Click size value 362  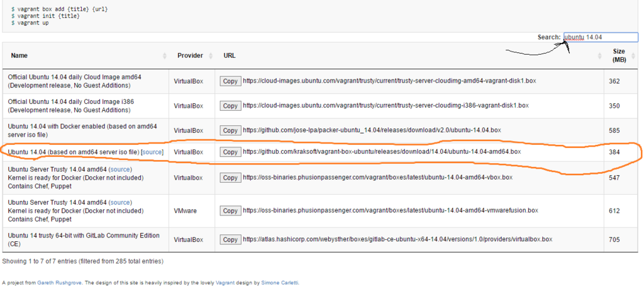tap(614, 81)
